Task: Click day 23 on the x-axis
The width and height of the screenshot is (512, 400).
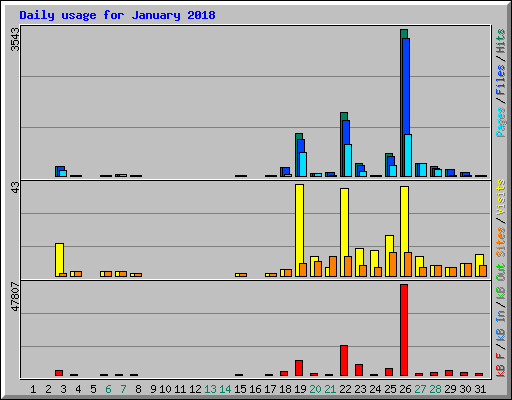Action: click(360, 389)
